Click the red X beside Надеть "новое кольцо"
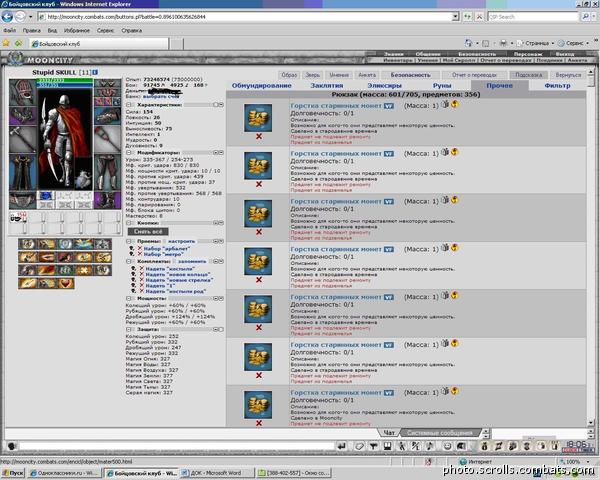 (142, 274)
